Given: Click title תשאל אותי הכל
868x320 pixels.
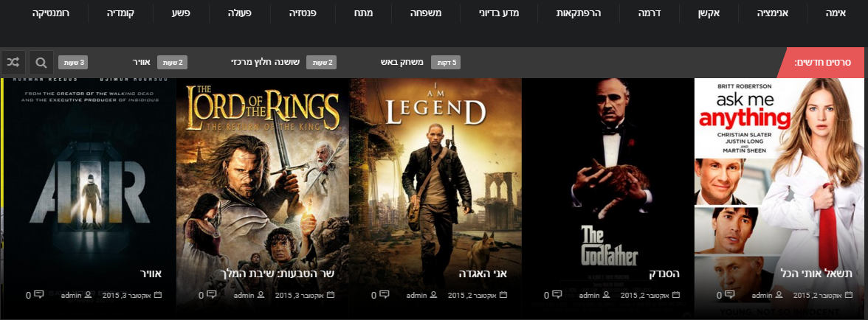Looking at the screenshot, I should [x=816, y=274].
